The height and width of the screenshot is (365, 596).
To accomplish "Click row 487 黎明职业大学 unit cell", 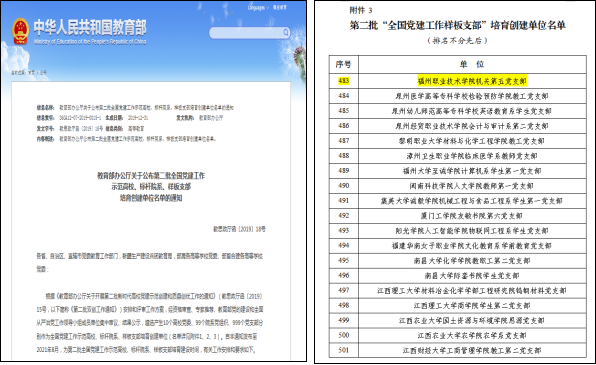I will tap(472, 141).
